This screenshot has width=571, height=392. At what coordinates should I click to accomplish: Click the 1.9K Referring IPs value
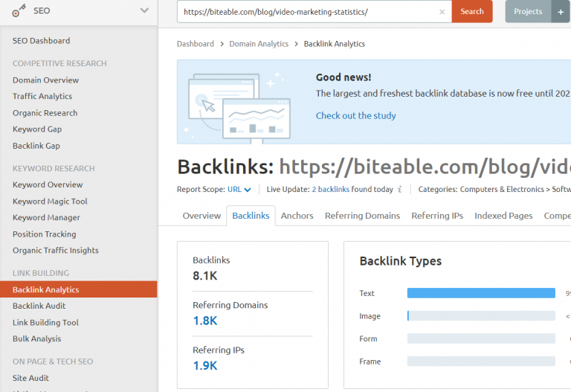[205, 365]
